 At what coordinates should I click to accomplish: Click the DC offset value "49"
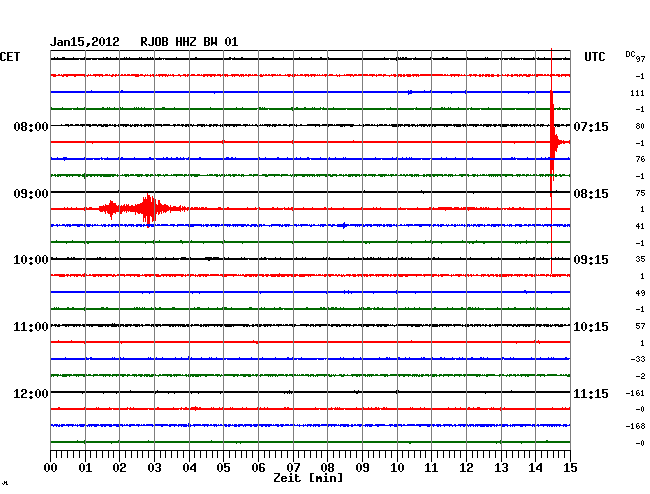(x=640, y=293)
